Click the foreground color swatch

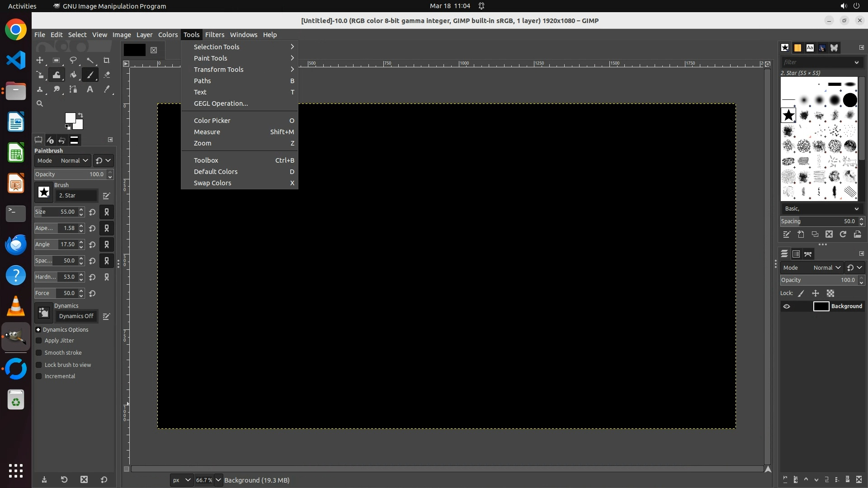(x=70, y=118)
